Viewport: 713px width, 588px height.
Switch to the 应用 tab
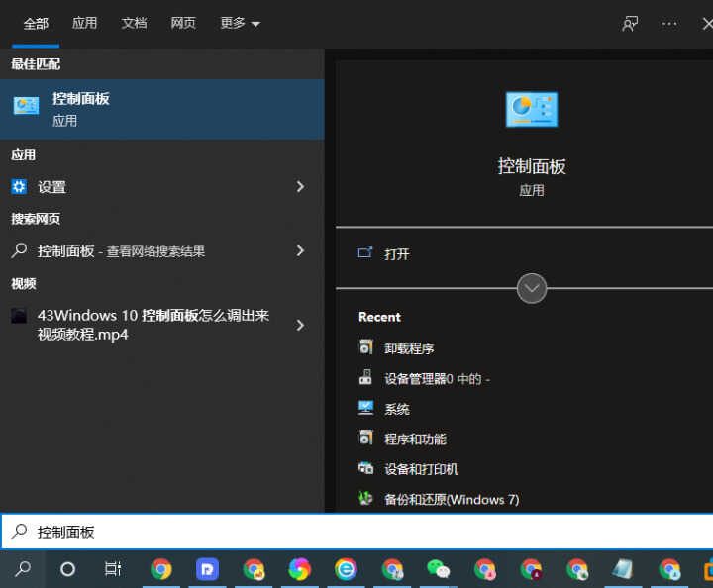[85, 24]
